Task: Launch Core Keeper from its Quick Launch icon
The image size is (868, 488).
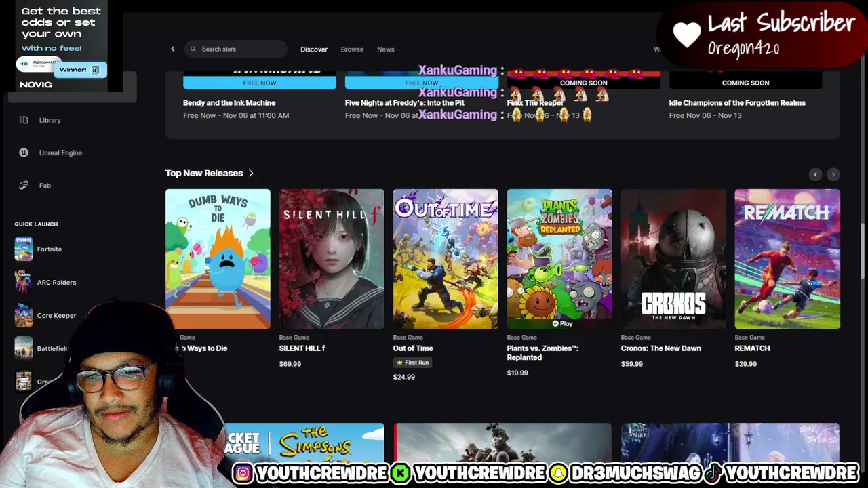Action: pyautogui.click(x=24, y=315)
